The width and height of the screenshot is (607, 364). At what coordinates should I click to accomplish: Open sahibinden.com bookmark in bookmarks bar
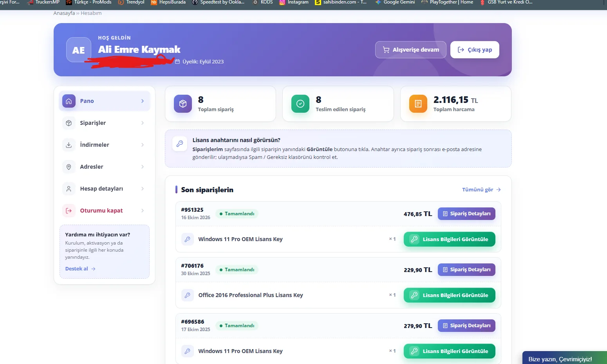click(x=341, y=2)
